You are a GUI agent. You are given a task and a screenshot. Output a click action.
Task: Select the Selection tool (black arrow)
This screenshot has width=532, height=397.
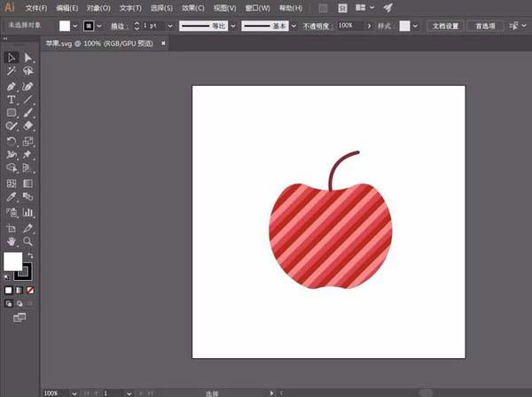(x=12, y=58)
